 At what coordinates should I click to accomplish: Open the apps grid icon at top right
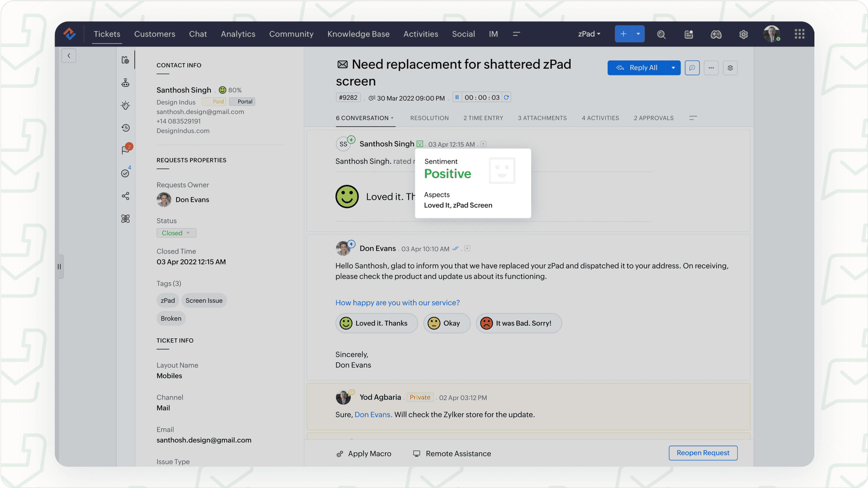(799, 34)
